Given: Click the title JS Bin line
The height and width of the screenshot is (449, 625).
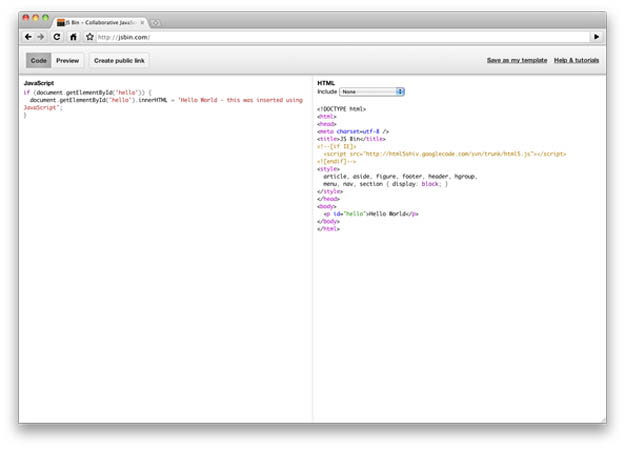Looking at the screenshot, I should click(x=351, y=139).
